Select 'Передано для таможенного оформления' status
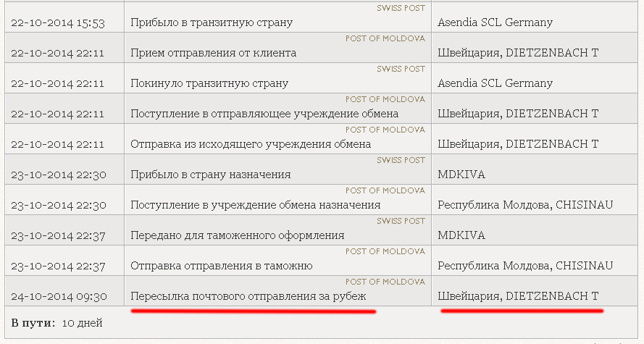 pyautogui.click(x=237, y=235)
